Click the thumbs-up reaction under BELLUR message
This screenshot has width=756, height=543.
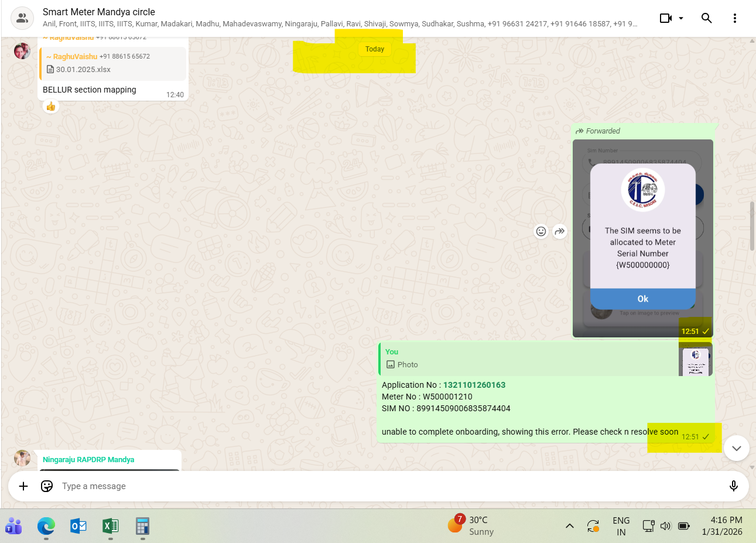click(51, 106)
